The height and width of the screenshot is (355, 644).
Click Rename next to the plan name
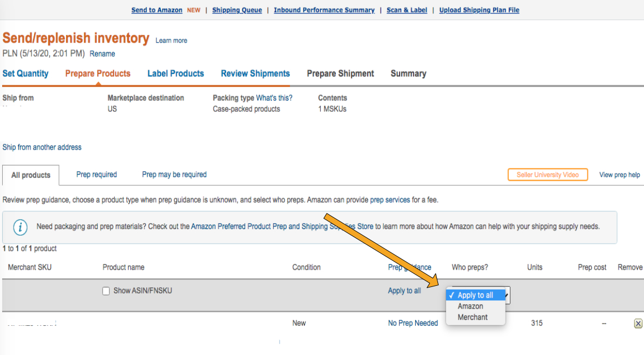pos(102,53)
